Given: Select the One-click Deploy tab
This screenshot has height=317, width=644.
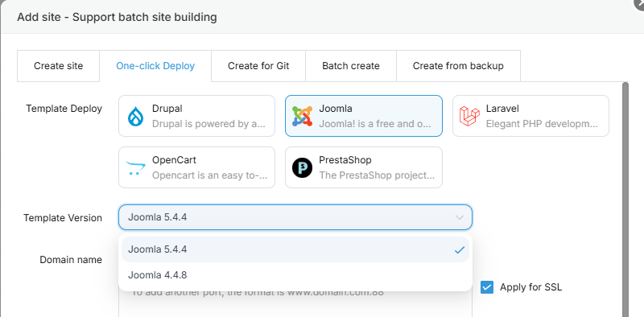Looking at the screenshot, I should click(x=155, y=66).
